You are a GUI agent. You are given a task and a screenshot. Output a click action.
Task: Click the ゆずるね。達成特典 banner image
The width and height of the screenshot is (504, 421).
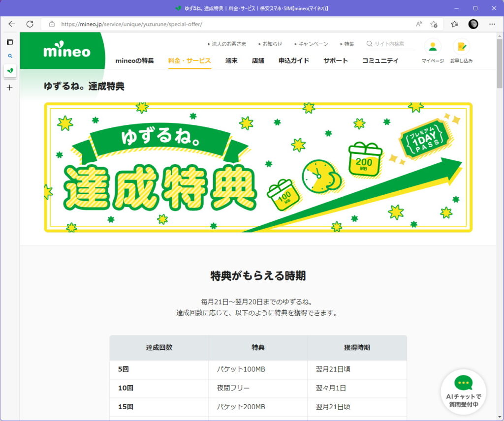[258, 167]
